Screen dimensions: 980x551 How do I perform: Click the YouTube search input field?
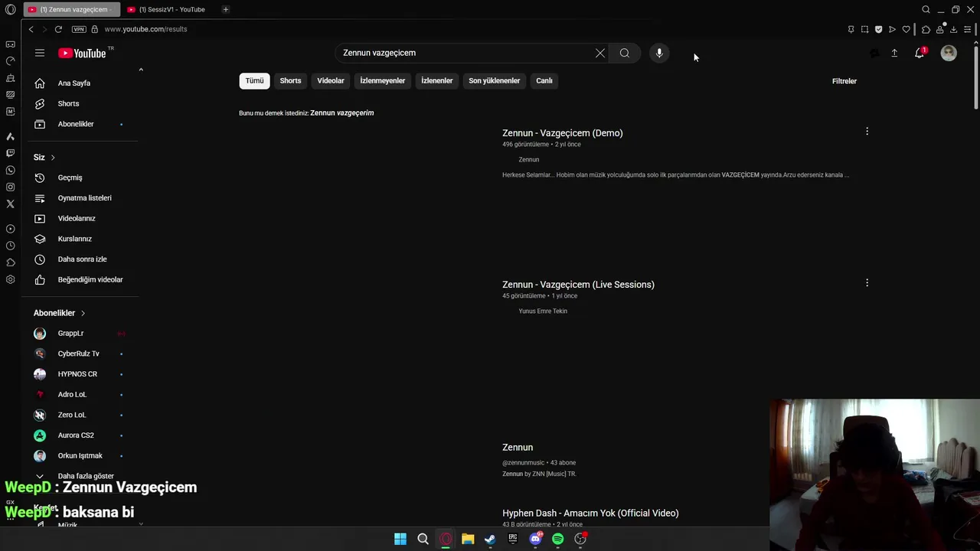[x=465, y=53]
